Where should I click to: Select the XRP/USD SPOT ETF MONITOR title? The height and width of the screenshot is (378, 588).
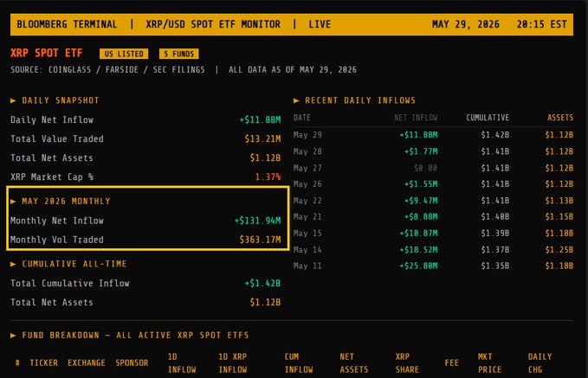pyautogui.click(x=213, y=24)
